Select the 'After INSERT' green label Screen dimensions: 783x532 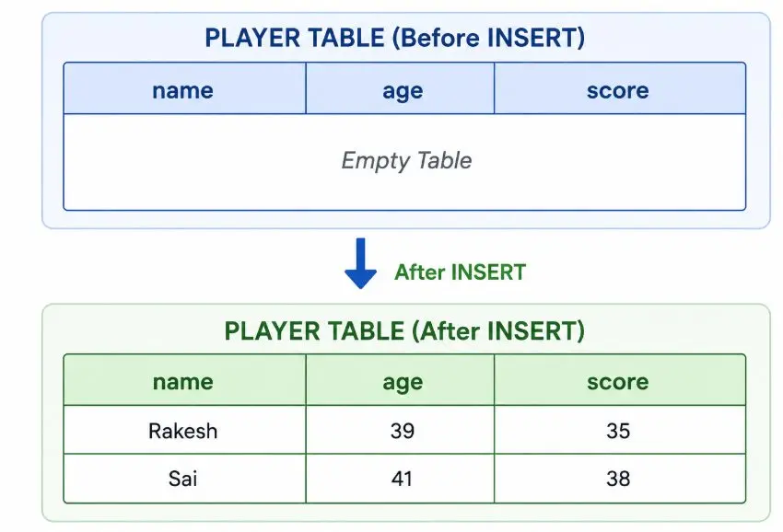[x=460, y=272]
